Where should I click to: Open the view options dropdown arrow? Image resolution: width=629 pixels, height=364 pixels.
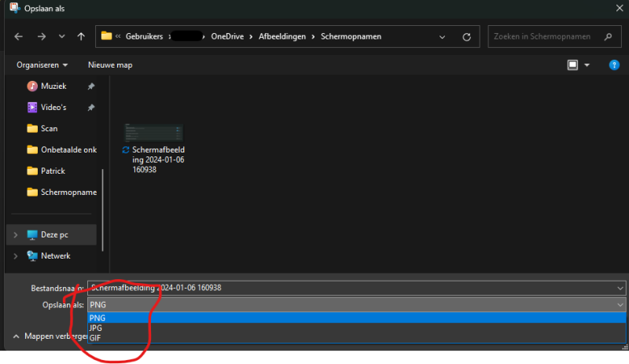pyautogui.click(x=587, y=64)
